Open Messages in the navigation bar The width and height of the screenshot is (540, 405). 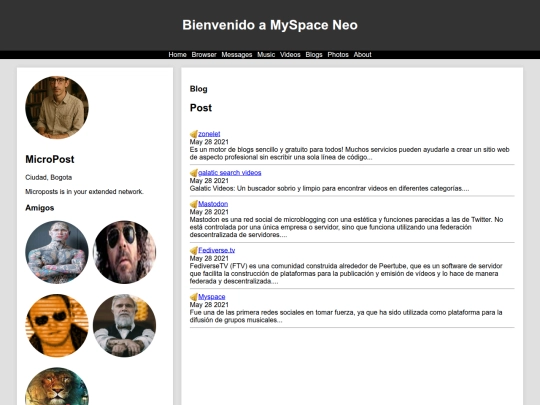coord(237,55)
